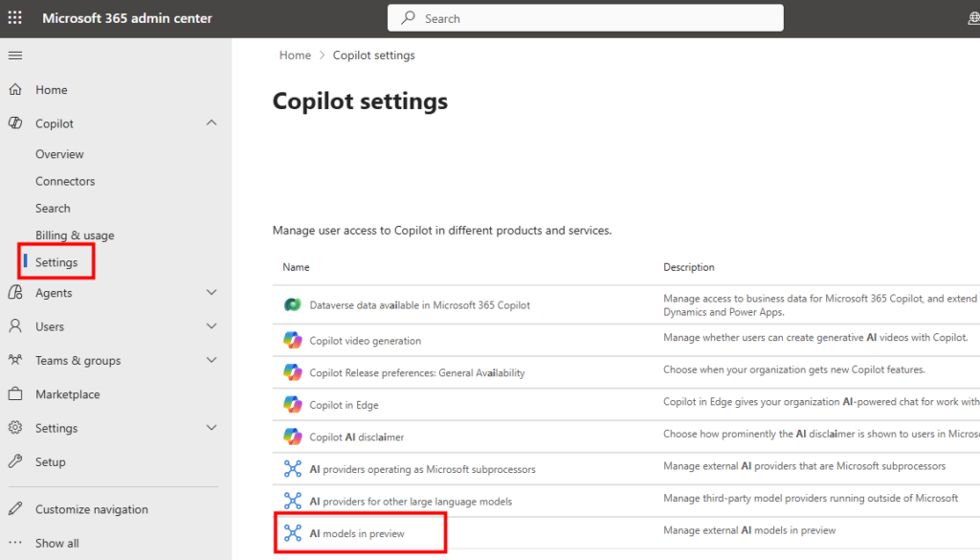Click the search magnifier icon
This screenshot has height=560, width=980.
408,18
